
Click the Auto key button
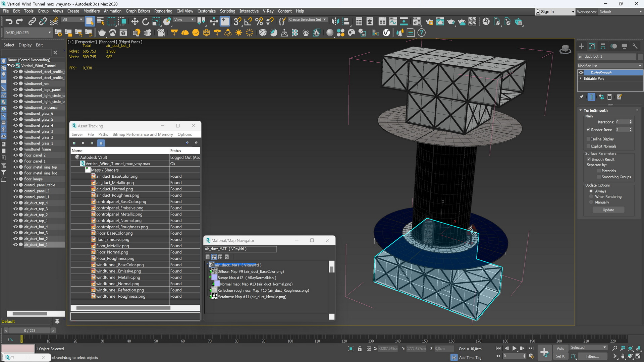pyautogui.click(x=560, y=349)
